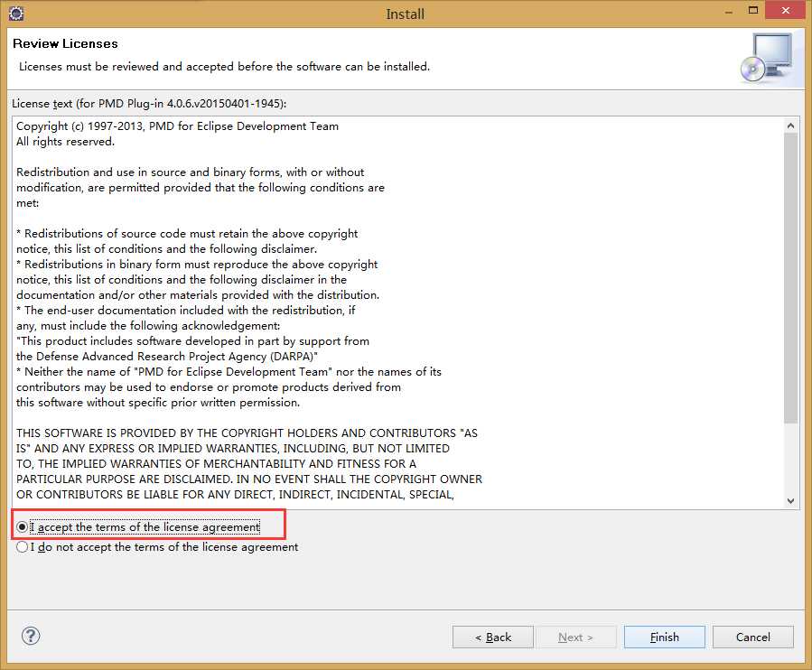This screenshot has width=812, height=670.
Task: Click the Eclipse icon in title bar
Action: (16, 14)
